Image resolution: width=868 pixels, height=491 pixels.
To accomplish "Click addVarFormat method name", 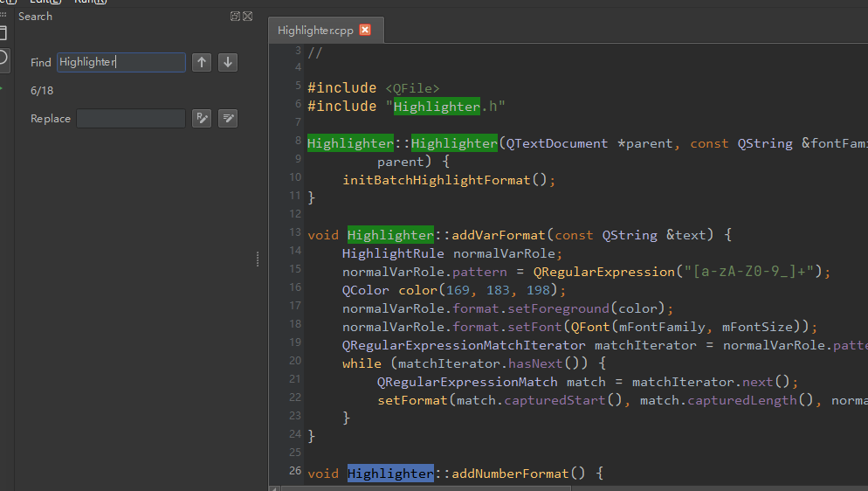I will click(499, 235).
